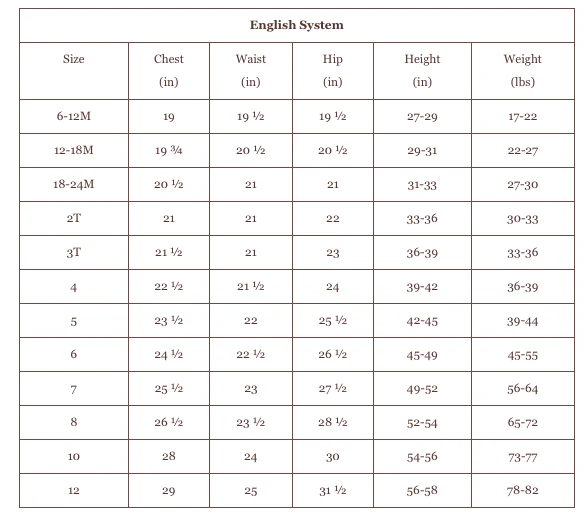Click weight value 65-72 for size 8

pos(523,423)
